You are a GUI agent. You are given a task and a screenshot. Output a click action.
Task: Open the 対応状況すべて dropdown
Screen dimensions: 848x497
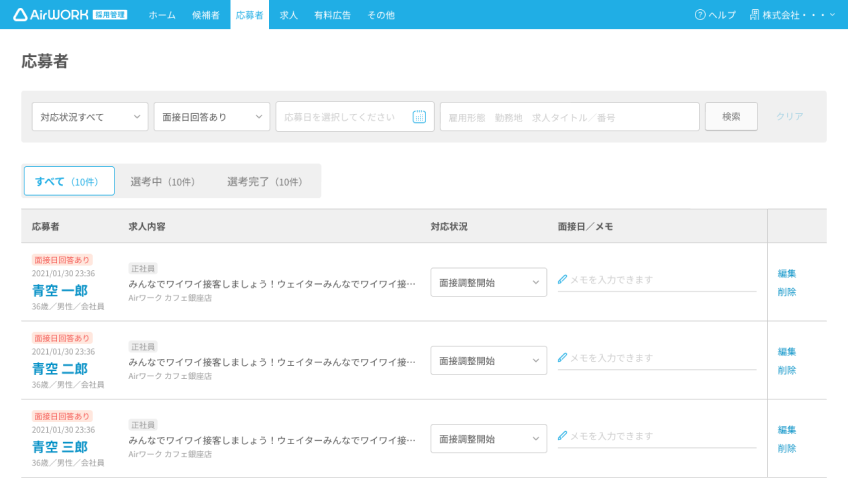(x=90, y=117)
